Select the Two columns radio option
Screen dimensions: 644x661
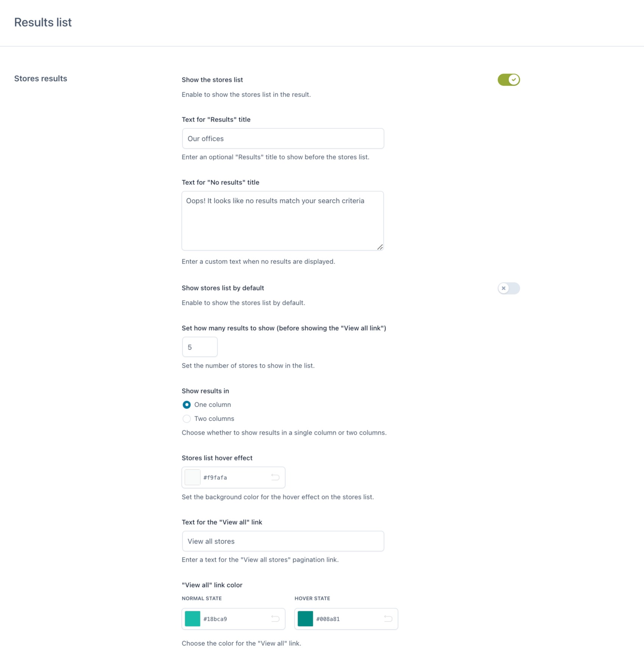point(187,419)
